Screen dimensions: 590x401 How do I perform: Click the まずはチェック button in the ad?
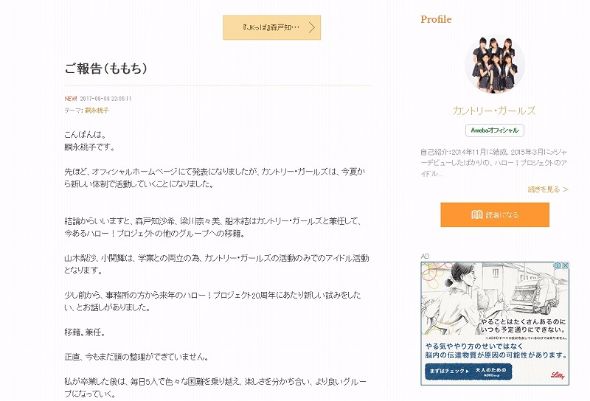pyautogui.click(x=468, y=371)
